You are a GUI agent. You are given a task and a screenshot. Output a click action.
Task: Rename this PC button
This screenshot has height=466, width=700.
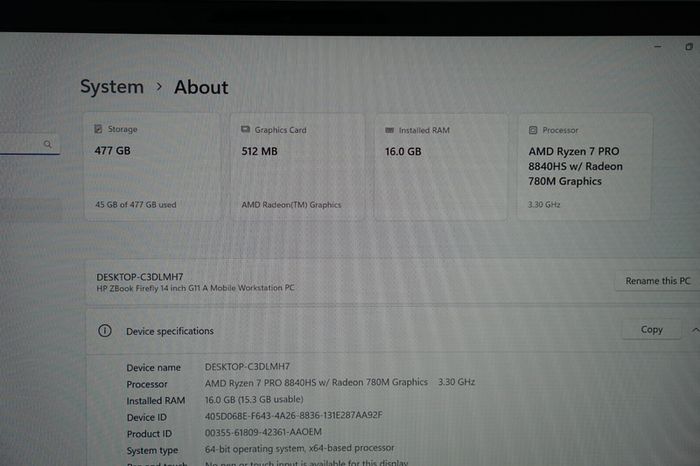[x=658, y=281]
